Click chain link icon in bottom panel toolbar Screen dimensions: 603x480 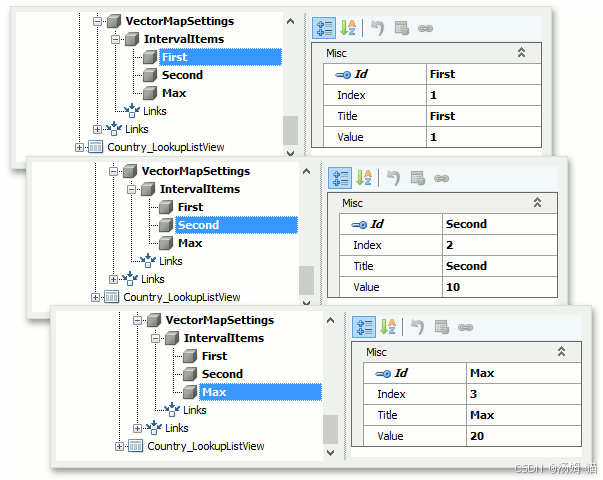(465, 328)
